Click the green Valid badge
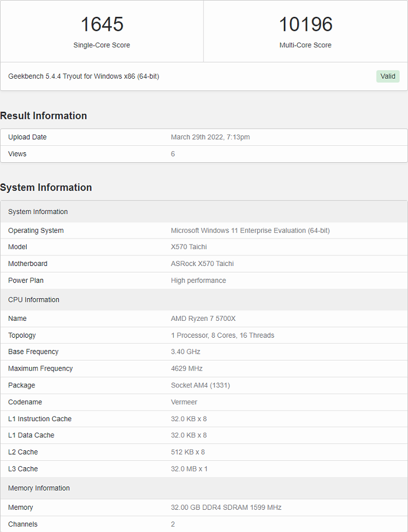The image size is (408, 532). click(388, 76)
